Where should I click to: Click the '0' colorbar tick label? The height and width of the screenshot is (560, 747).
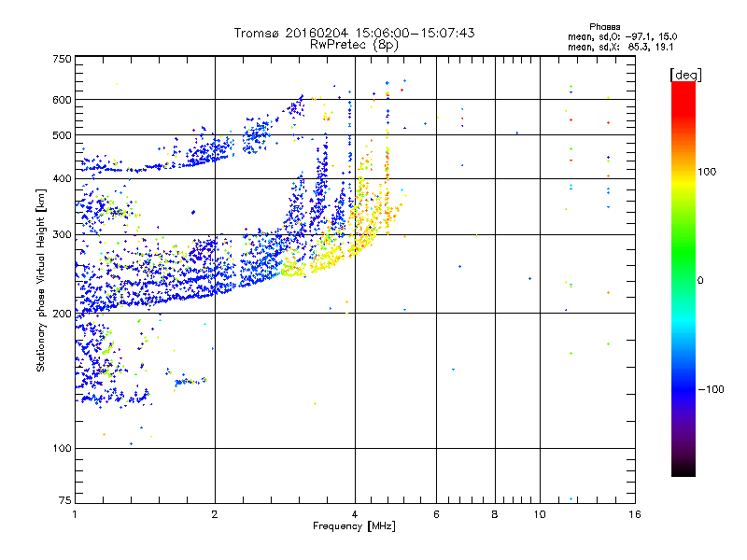[x=700, y=281]
